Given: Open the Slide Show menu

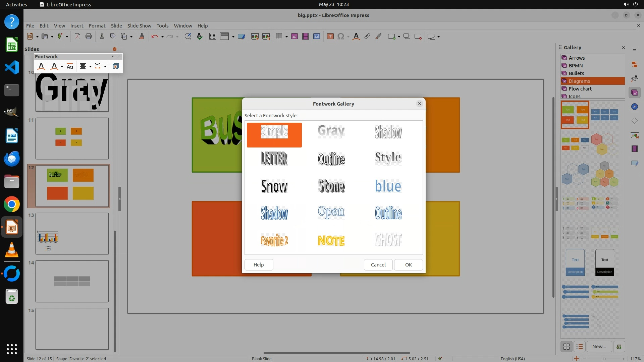Looking at the screenshot, I should [x=139, y=26].
